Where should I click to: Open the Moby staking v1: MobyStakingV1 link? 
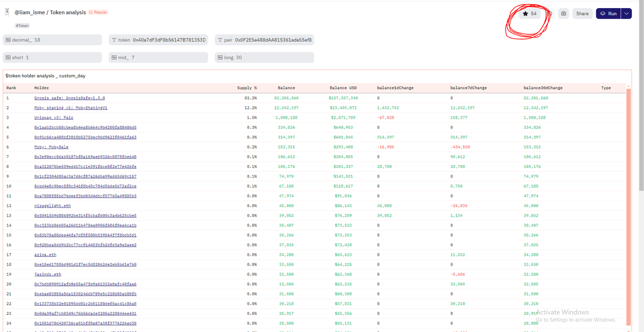coord(71,108)
